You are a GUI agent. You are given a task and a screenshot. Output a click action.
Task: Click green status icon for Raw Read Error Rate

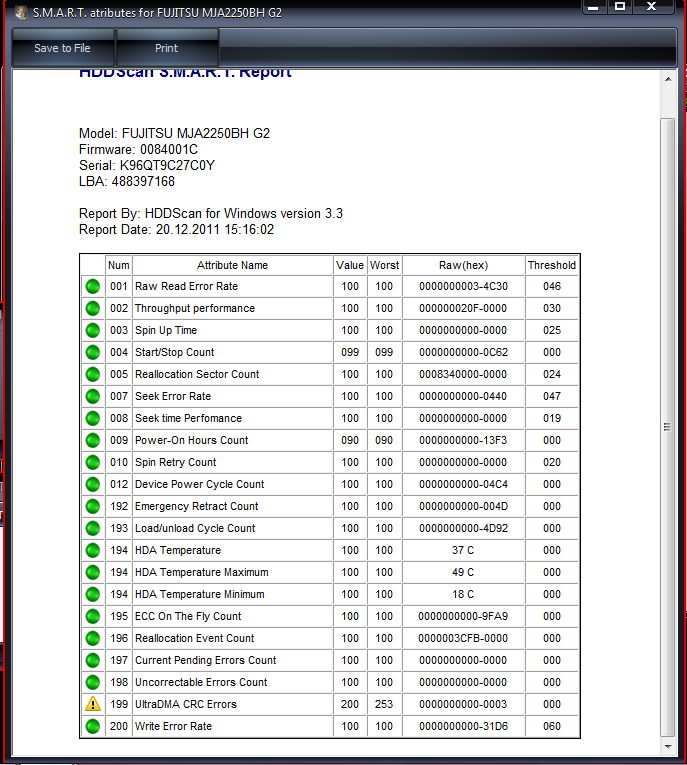pos(93,286)
